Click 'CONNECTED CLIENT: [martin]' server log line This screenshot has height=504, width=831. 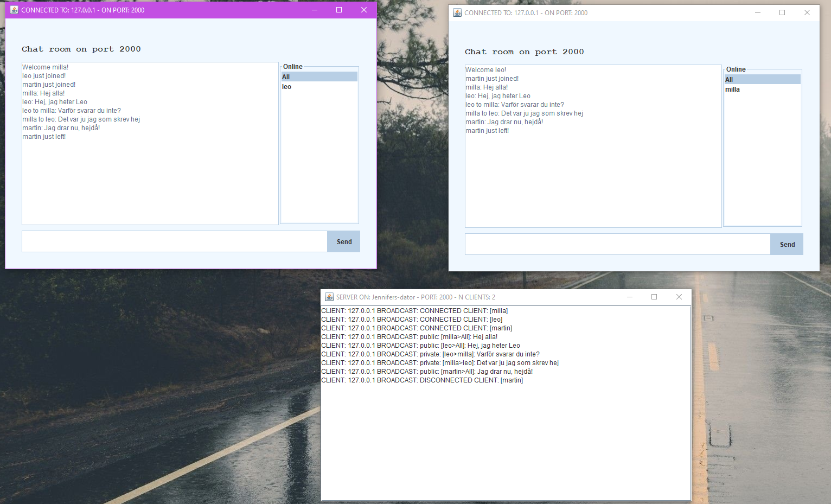tap(417, 328)
